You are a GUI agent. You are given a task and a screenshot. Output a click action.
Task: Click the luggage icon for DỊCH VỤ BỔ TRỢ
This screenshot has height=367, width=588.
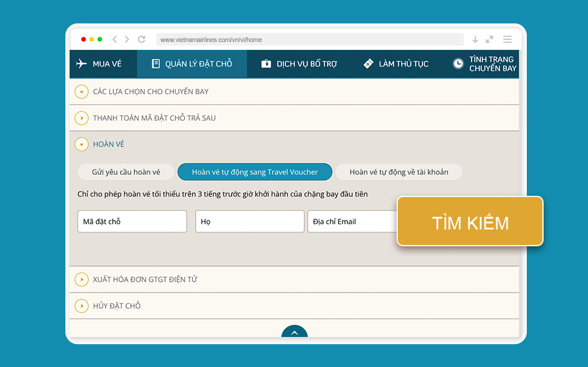coord(266,64)
